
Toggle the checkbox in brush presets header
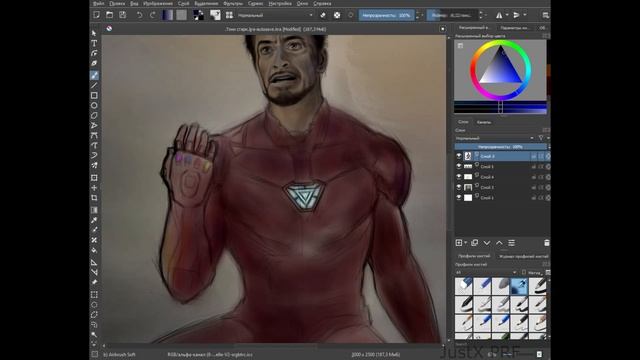coord(524,272)
